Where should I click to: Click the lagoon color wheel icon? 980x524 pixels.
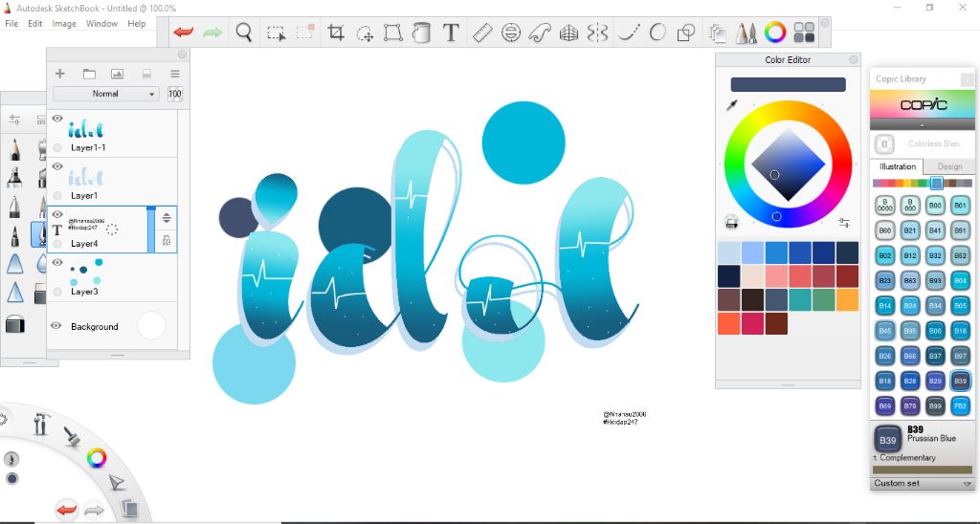click(97, 458)
